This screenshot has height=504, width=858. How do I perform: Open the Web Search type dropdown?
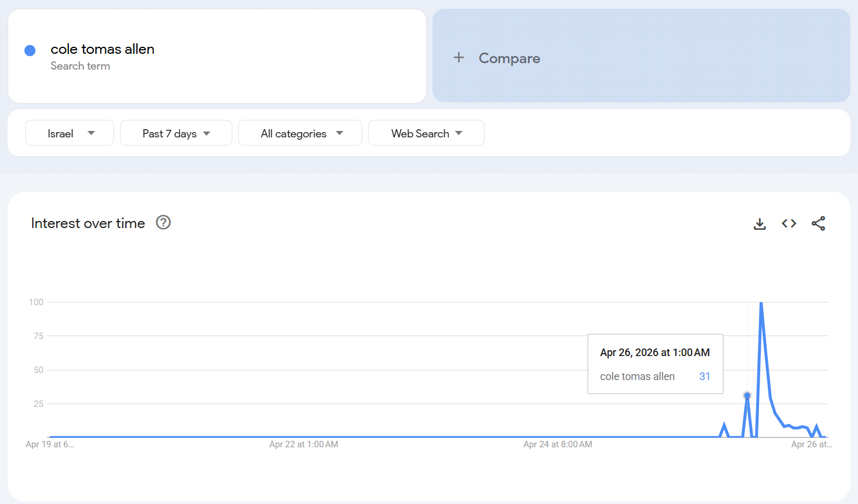(x=426, y=133)
